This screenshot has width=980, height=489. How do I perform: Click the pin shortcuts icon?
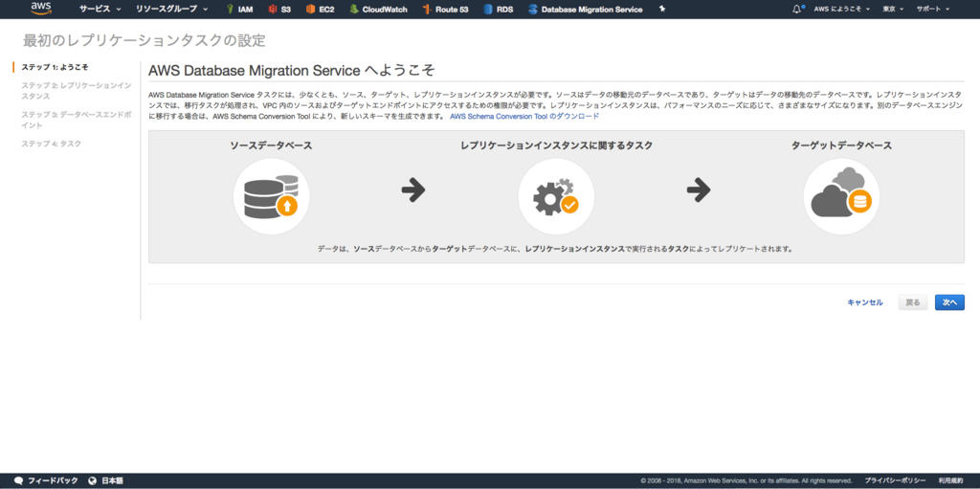click(662, 10)
